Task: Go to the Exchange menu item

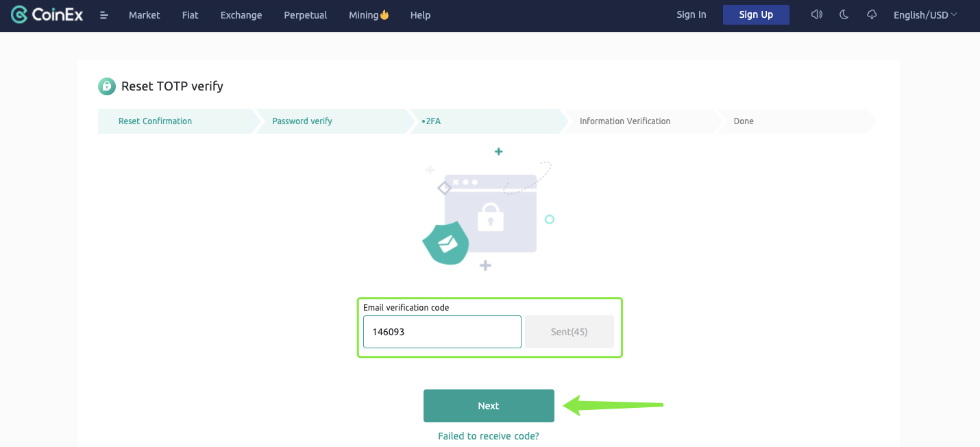Action: point(241,14)
